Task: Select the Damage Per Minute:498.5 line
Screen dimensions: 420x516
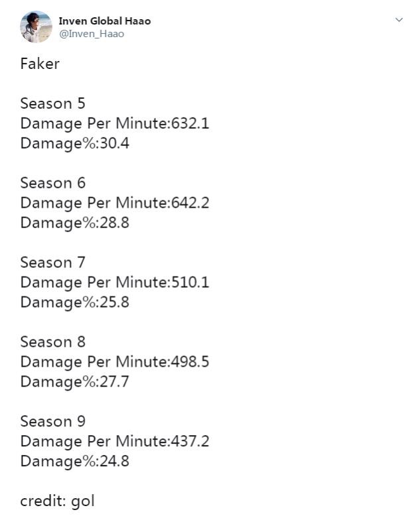Action: tap(115, 362)
